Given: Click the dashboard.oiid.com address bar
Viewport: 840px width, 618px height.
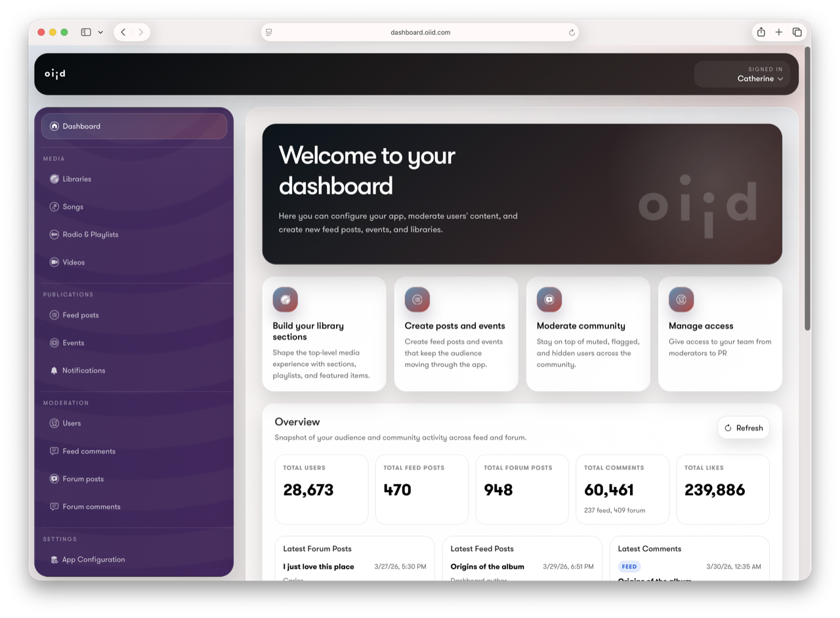Looking at the screenshot, I should [x=420, y=31].
